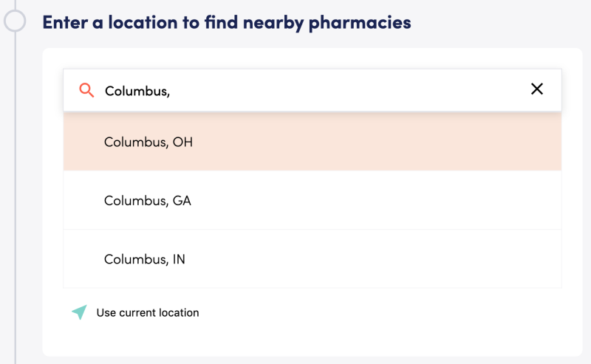This screenshot has height=364, width=591.
Task: Click the "OH" state abbreviation in suggestions
Action: pyautogui.click(x=182, y=142)
